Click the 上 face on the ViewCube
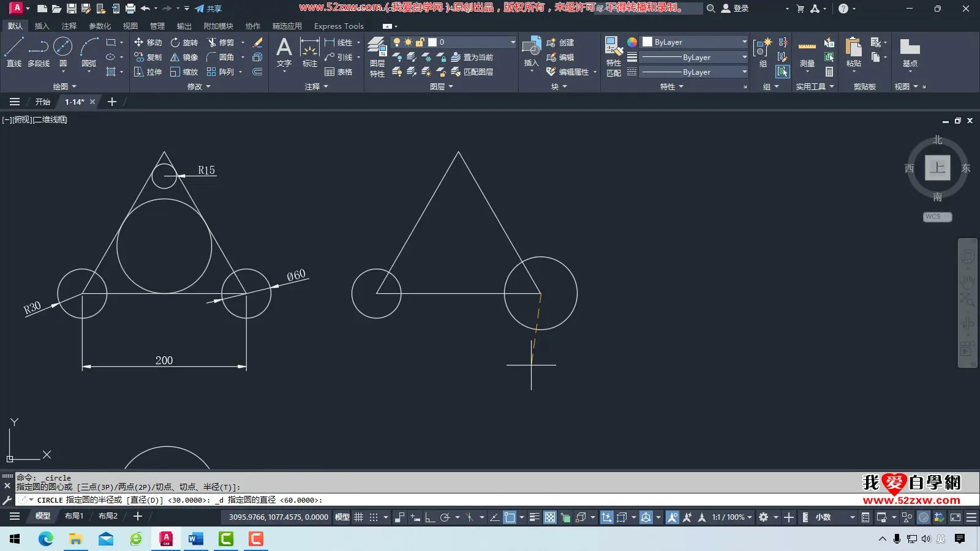Screen dimensions: 980x551 (x=937, y=168)
